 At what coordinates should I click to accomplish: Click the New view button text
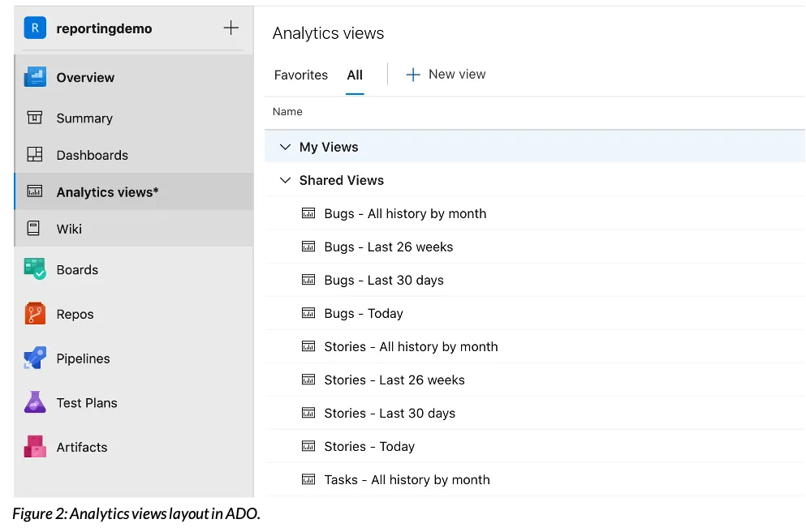click(x=457, y=75)
